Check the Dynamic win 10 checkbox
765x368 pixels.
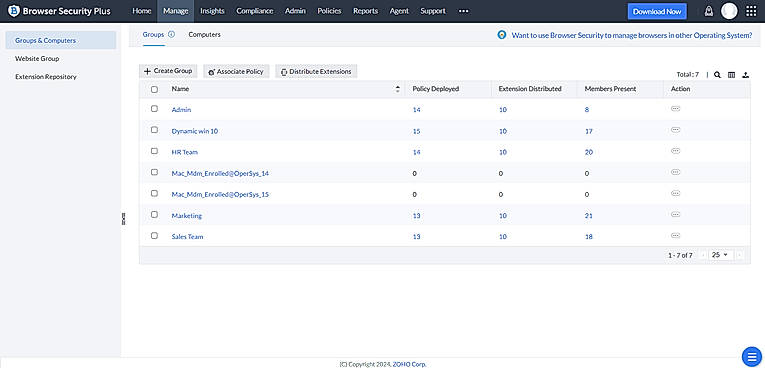(154, 130)
